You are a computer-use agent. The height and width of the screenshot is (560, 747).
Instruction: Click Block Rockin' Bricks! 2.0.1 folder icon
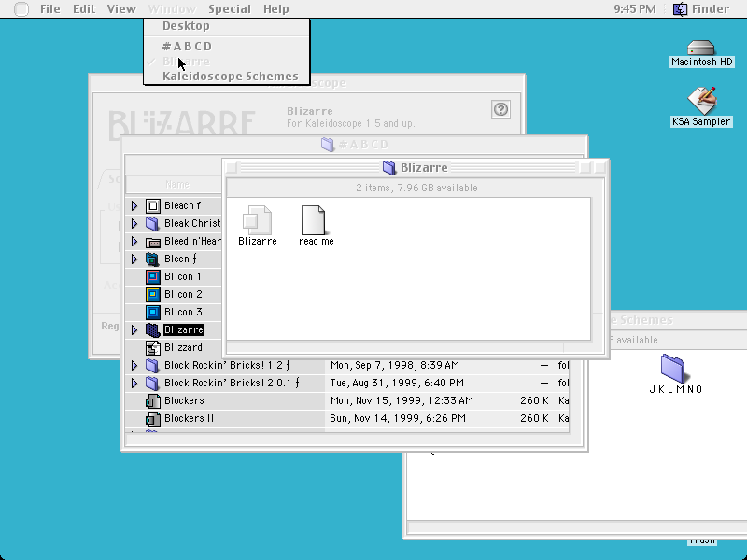(152, 383)
